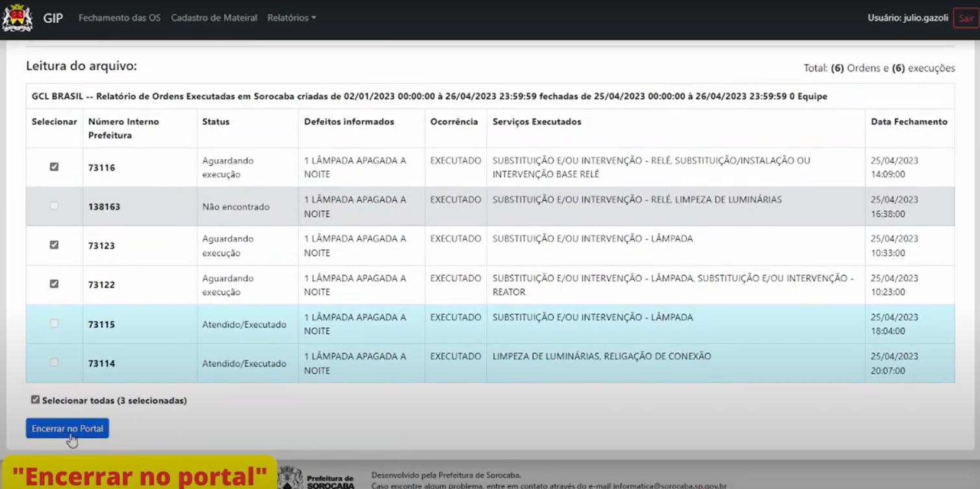
Task: Uncheck the checkbox for order 73122
Action: 54,284
